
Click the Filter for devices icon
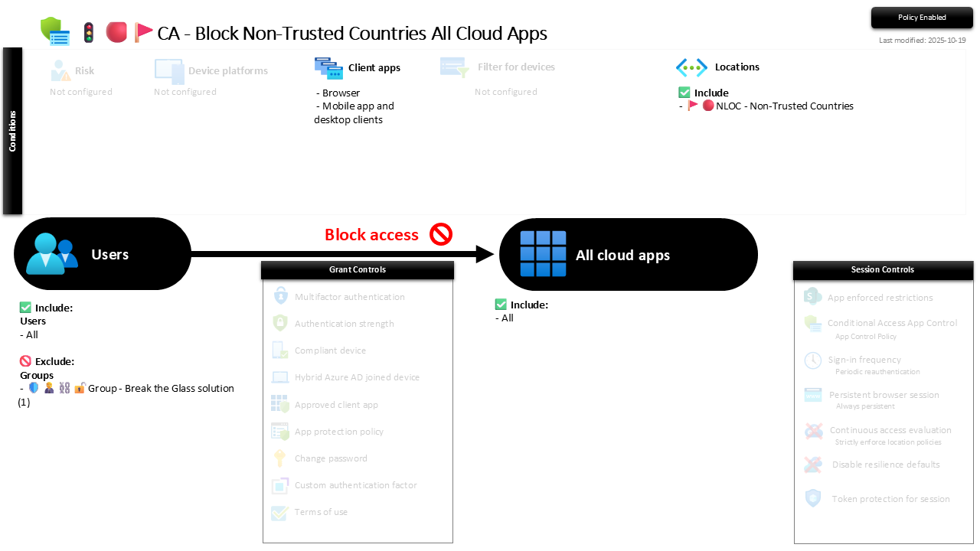454,67
